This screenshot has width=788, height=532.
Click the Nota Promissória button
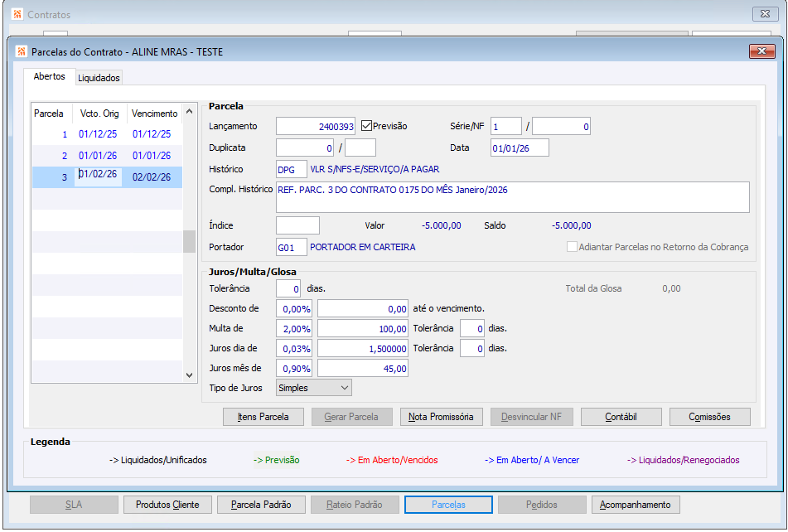click(440, 417)
